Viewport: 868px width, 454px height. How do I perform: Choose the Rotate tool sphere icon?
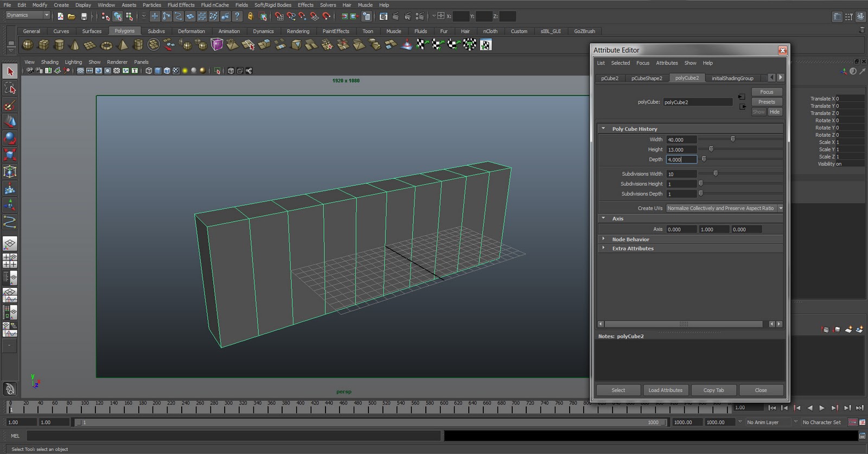click(10, 138)
